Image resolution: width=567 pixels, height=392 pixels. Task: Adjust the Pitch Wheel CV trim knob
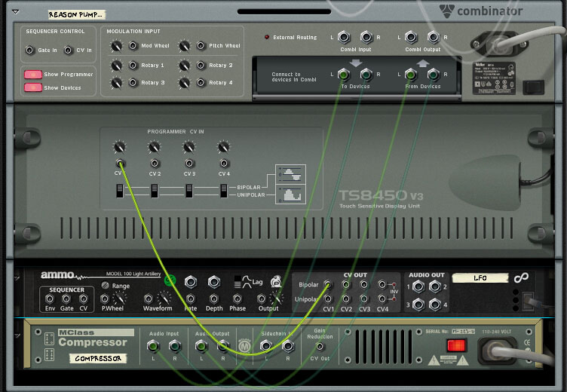click(x=185, y=46)
